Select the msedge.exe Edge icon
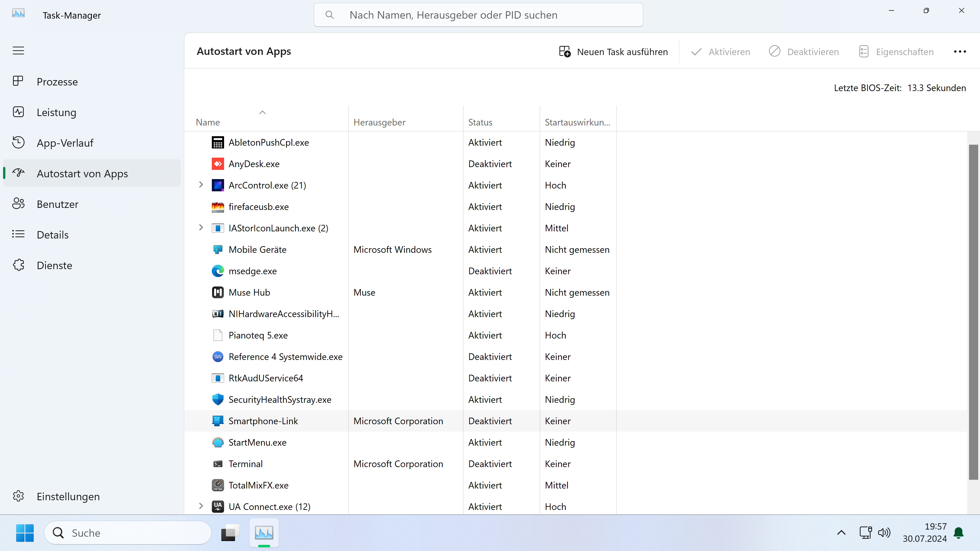 (218, 271)
